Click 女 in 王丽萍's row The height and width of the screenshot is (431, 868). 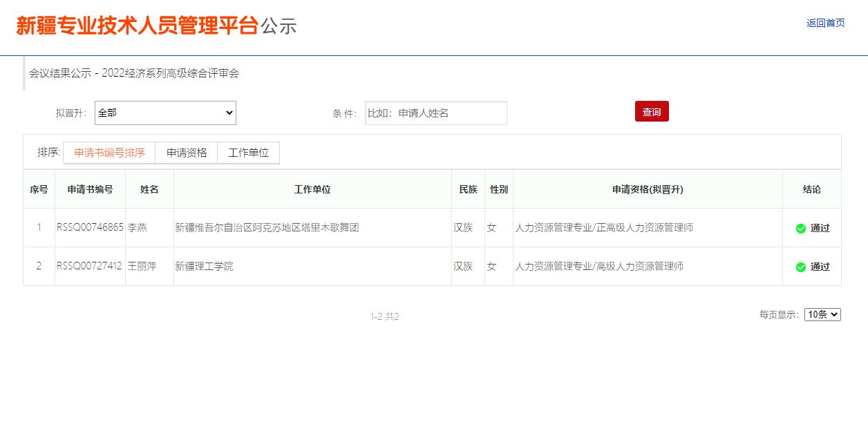coord(491,266)
